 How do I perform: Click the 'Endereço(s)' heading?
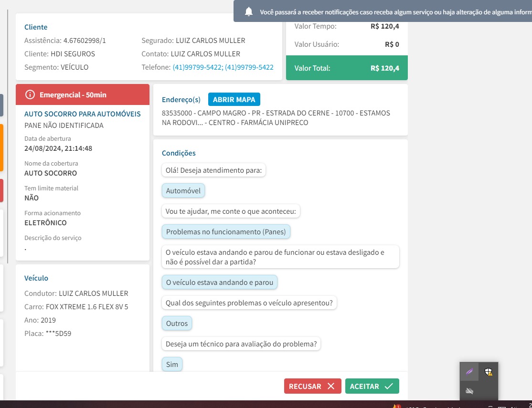coord(181,100)
